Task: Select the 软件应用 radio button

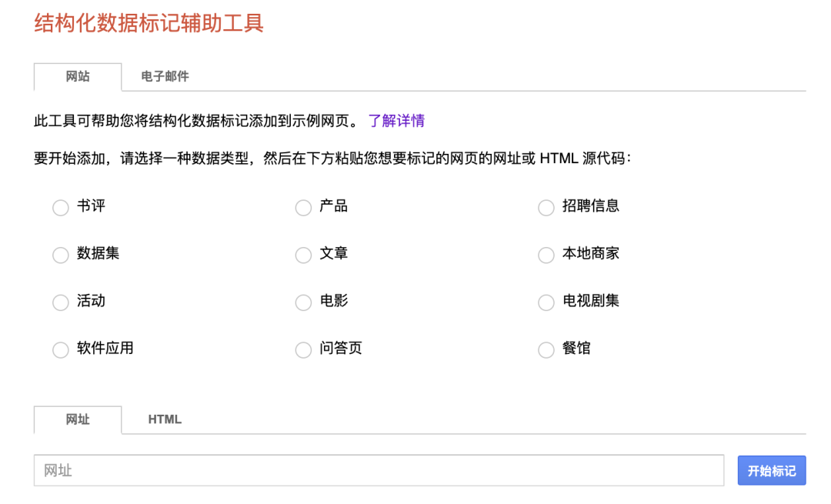Action: point(61,350)
